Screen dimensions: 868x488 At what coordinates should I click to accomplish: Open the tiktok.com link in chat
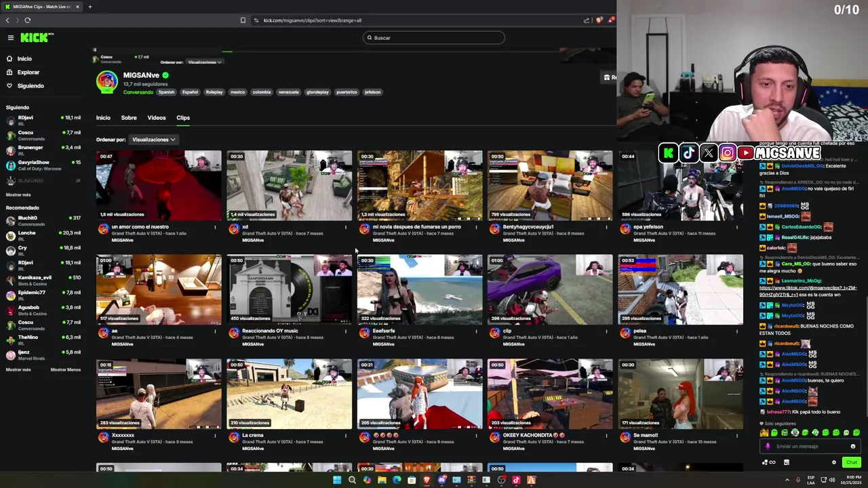(x=808, y=291)
